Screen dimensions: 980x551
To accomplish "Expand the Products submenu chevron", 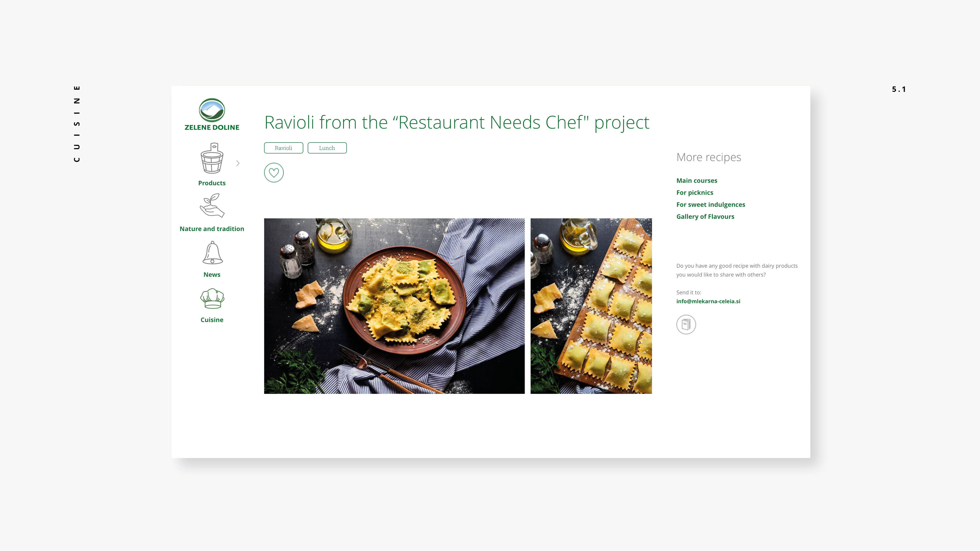I will [238, 163].
